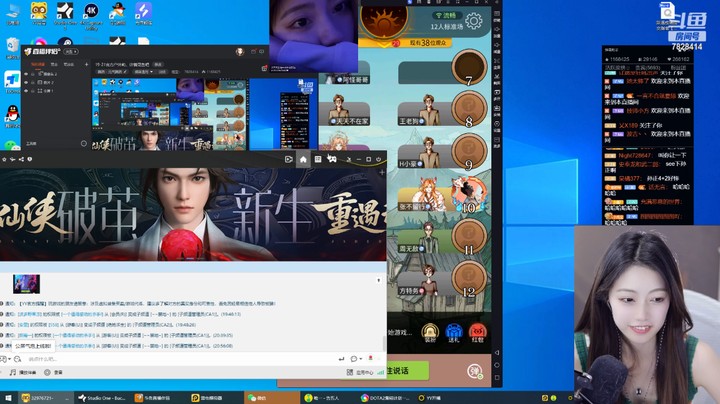Click the red icon right of YY chat input
This screenshot has width=720, height=404.
pos(371,359)
